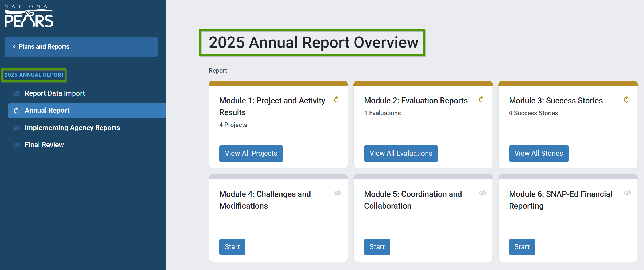The width and height of the screenshot is (644, 270).
Task: Click the hidden-eye icon next to Report Data Import
Action: (17, 93)
